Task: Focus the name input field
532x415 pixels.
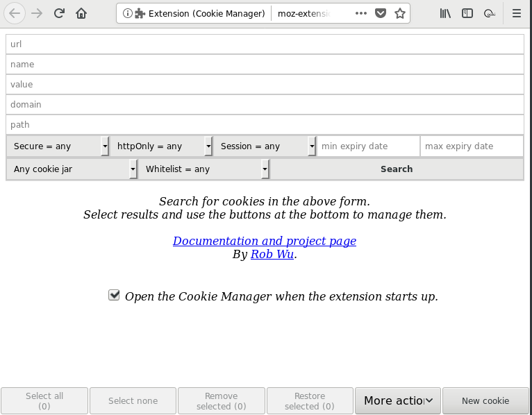Action: coord(265,64)
